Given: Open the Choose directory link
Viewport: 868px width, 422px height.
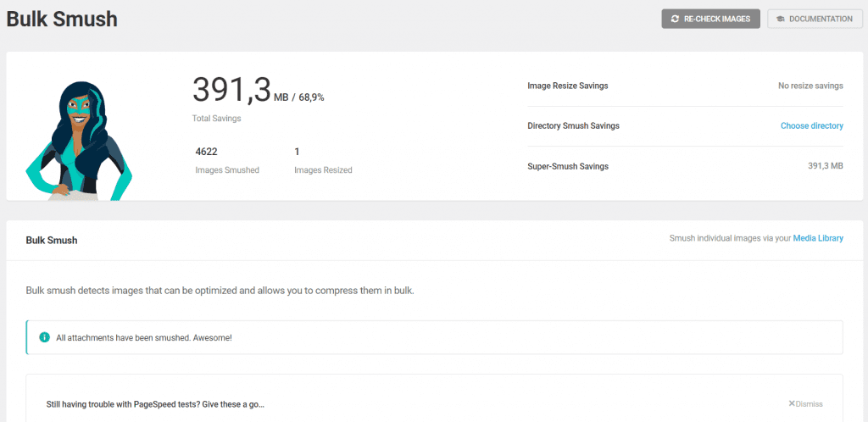Looking at the screenshot, I should pos(811,125).
